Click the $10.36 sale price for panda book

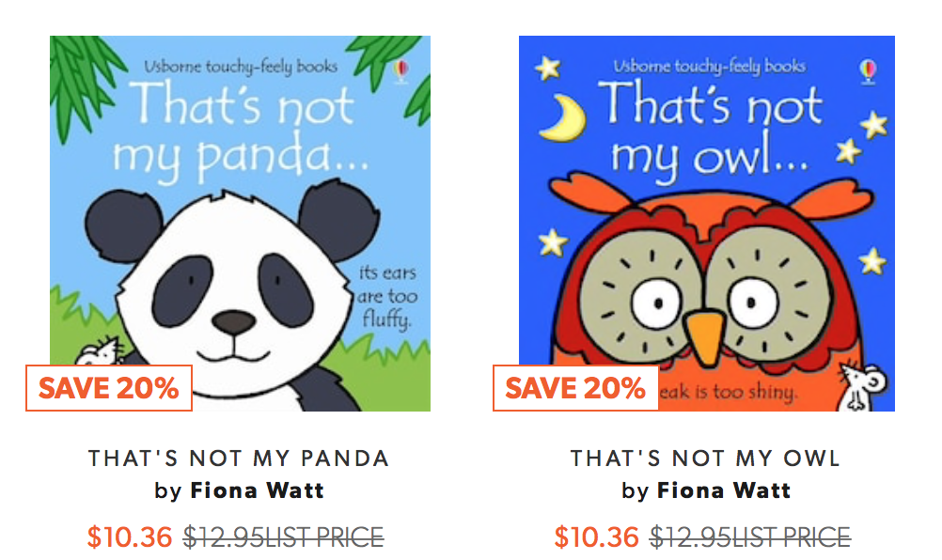click(130, 537)
